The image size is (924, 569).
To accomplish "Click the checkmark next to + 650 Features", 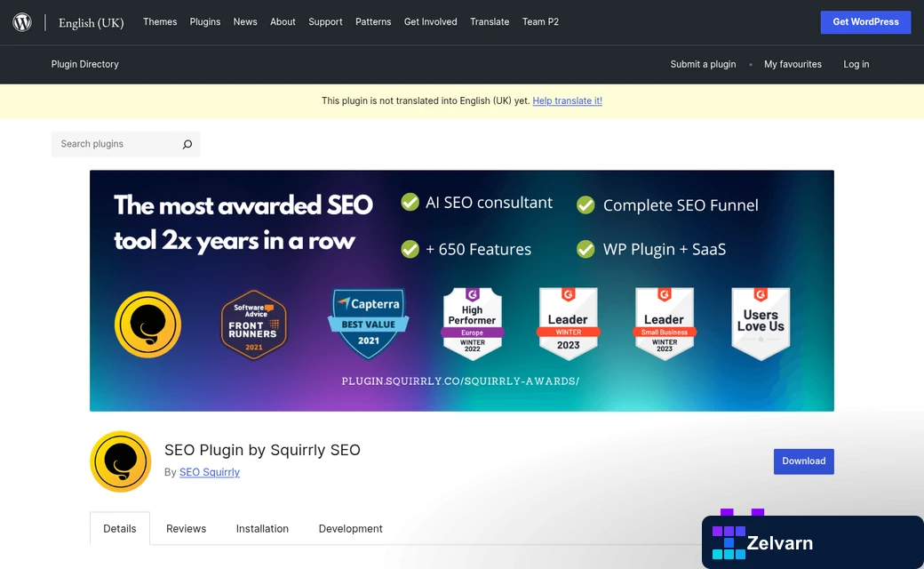I will [410, 249].
